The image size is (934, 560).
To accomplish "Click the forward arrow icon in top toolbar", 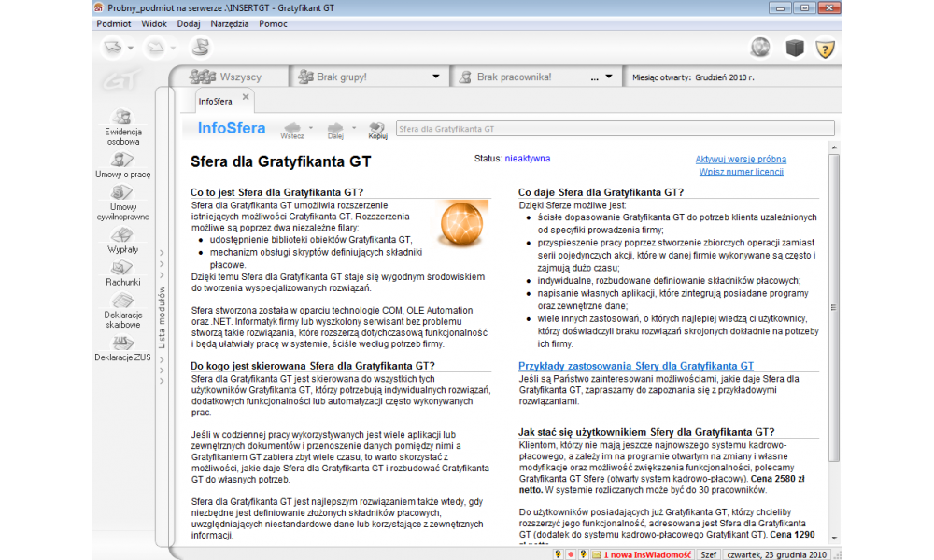I will coord(155,47).
